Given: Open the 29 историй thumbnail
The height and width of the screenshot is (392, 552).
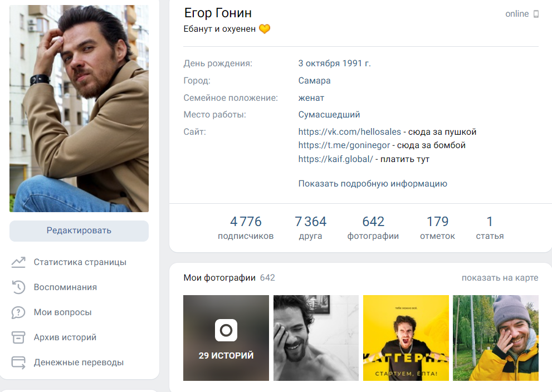Looking at the screenshot, I should (x=226, y=338).
